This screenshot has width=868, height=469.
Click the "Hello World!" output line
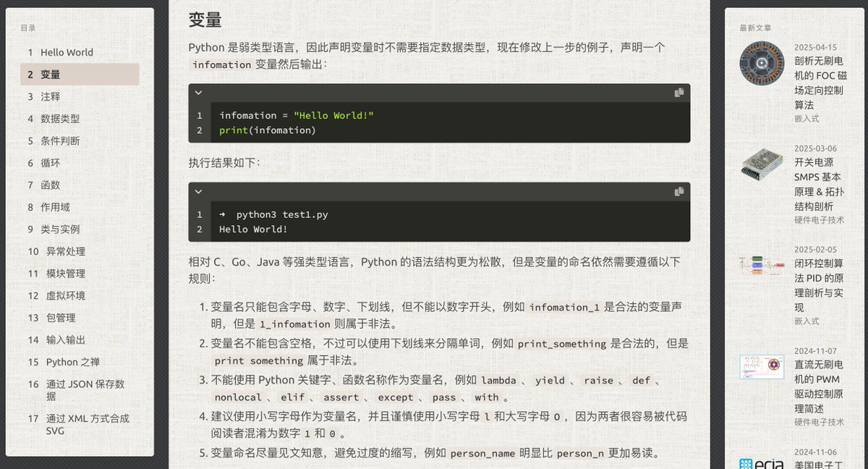click(x=253, y=229)
